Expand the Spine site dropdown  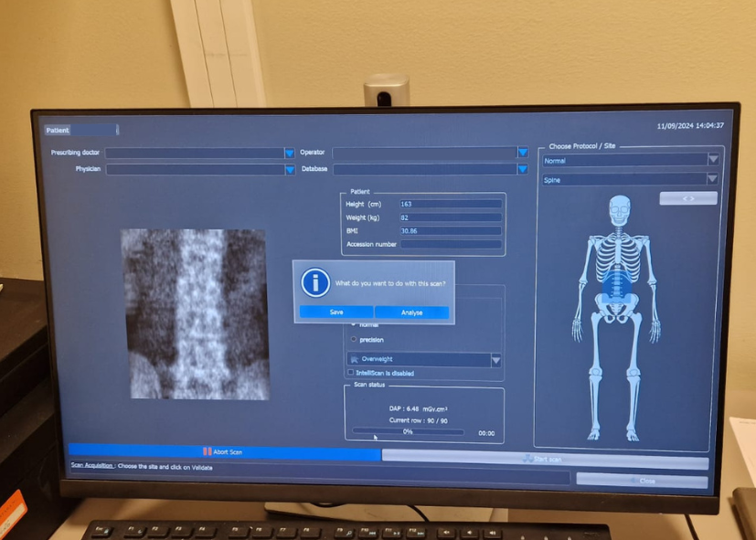point(712,179)
